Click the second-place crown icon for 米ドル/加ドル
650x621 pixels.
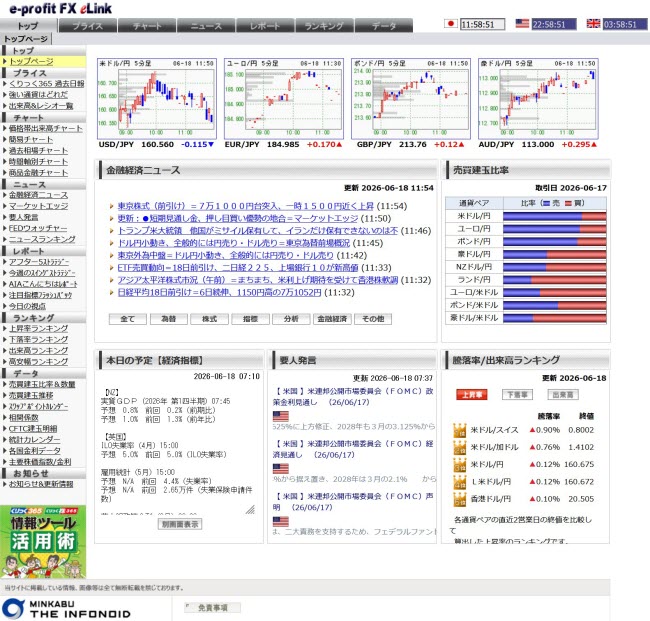click(x=459, y=448)
